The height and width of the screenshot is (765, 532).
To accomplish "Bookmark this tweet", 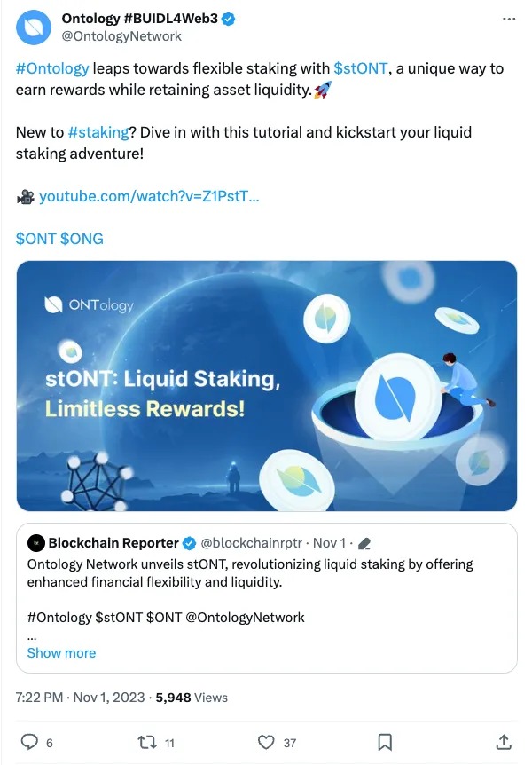I will tap(385, 742).
